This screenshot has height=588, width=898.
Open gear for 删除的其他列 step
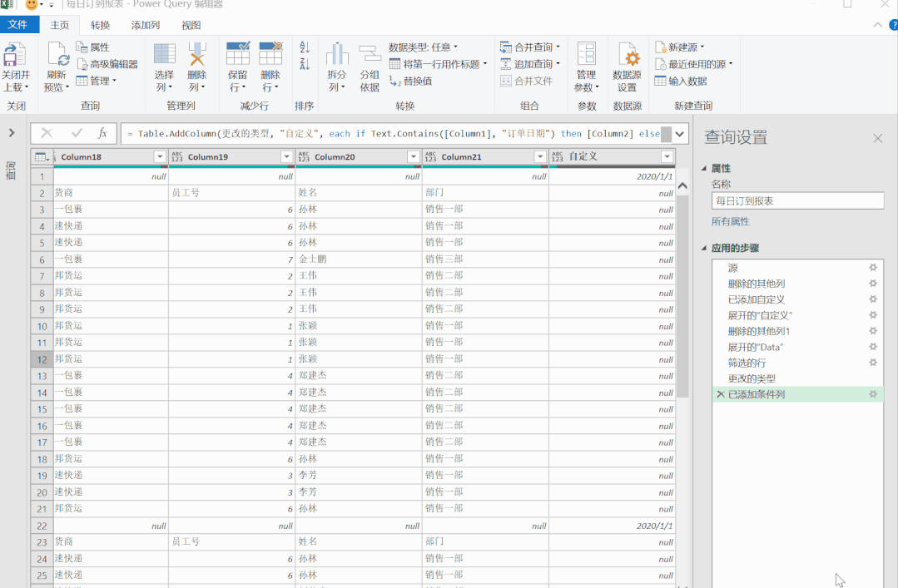click(x=873, y=284)
